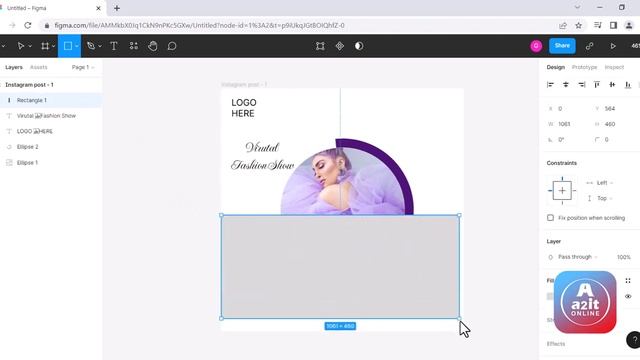Switch to the Assets tab

coord(39,67)
